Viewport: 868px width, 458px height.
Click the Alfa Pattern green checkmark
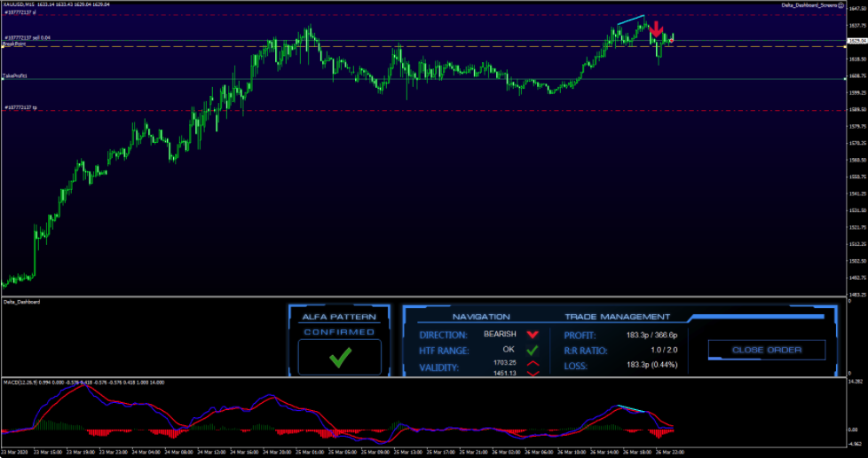340,357
